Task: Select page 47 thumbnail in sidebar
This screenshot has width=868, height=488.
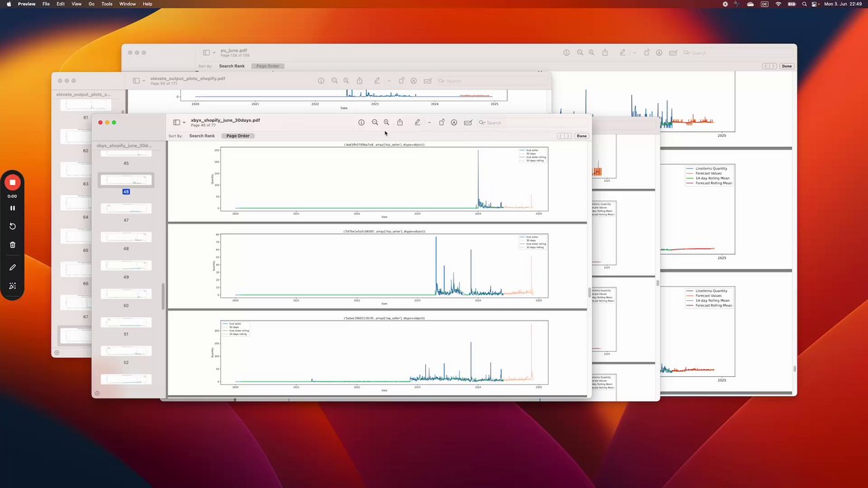Action: [x=126, y=209]
